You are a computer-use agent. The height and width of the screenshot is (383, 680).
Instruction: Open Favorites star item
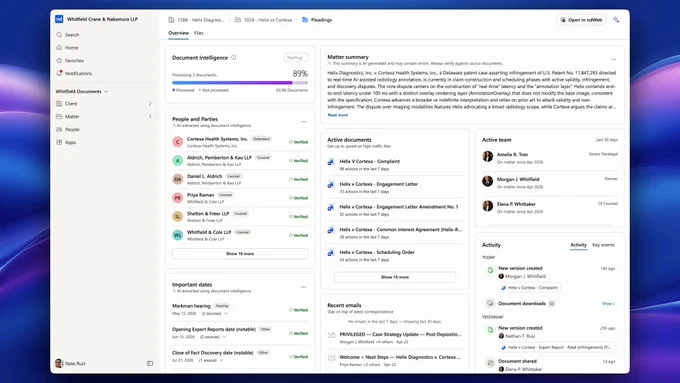pyautogui.click(x=70, y=61)
